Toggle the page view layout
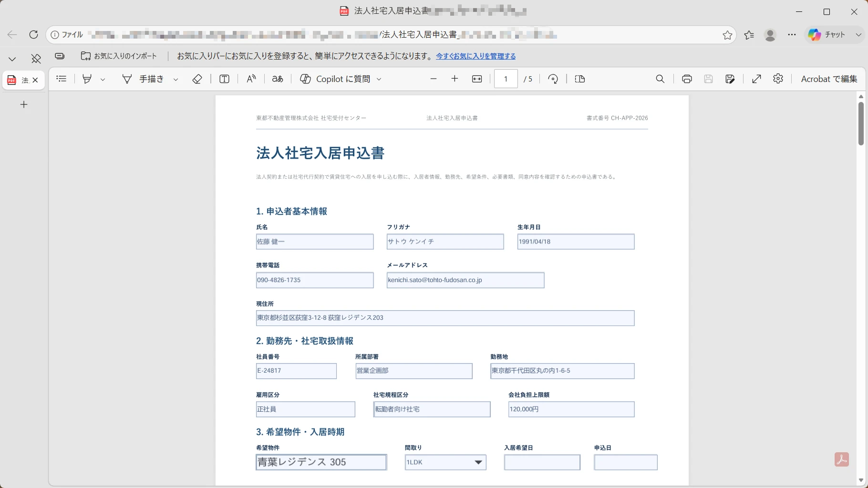868x488 pixels. click(580, 79)
